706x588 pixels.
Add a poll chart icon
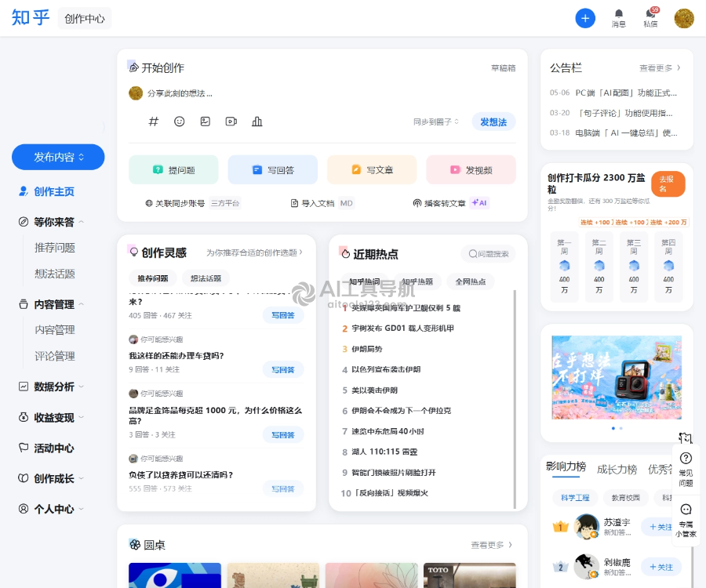(257, 122)
